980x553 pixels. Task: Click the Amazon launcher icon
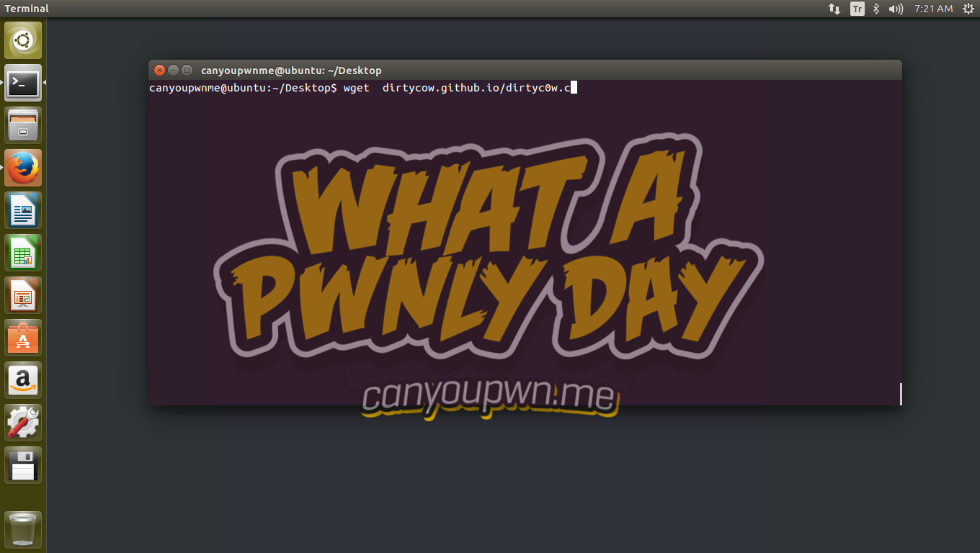point(23,380)
